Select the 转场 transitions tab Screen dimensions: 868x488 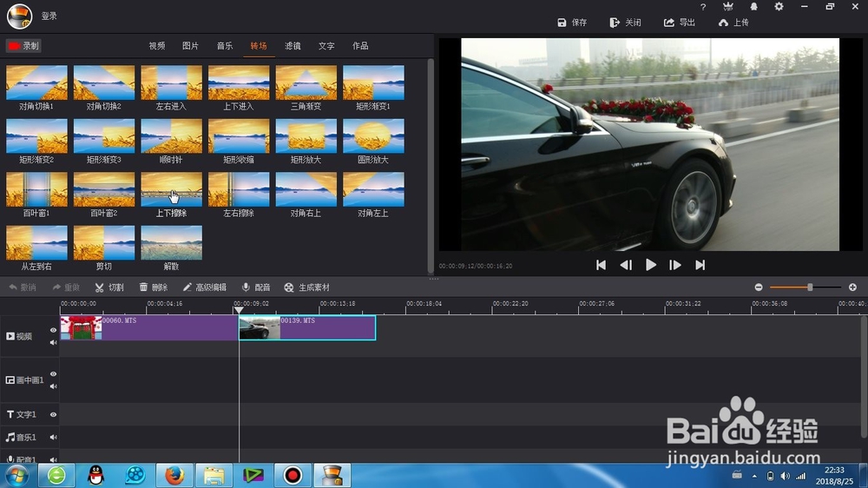259,46
